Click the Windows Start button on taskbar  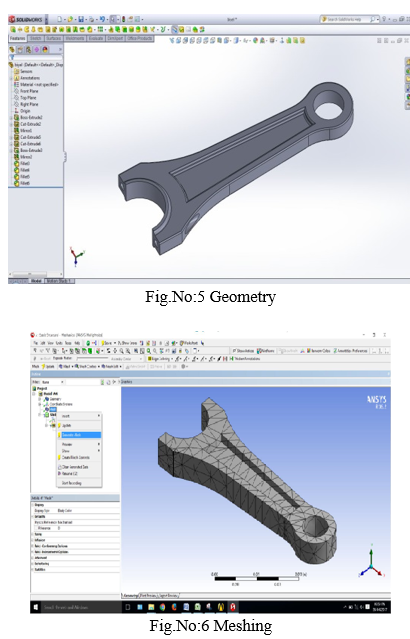[36, 607]
